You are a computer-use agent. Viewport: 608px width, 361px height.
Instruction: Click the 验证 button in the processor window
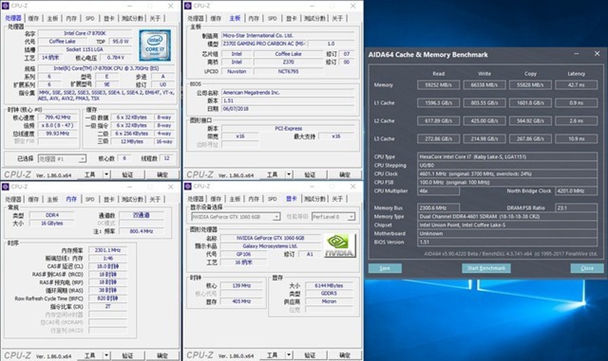click(x=128, y=174)
